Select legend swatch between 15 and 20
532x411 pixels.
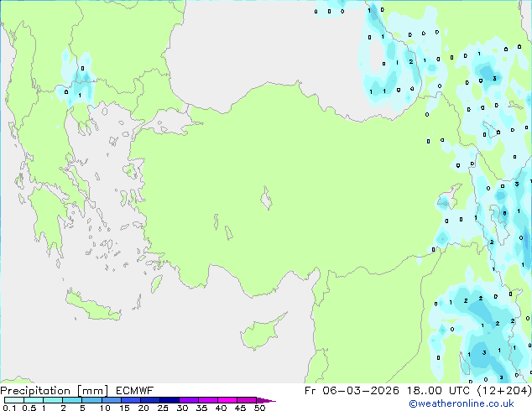tap(131, 400)
